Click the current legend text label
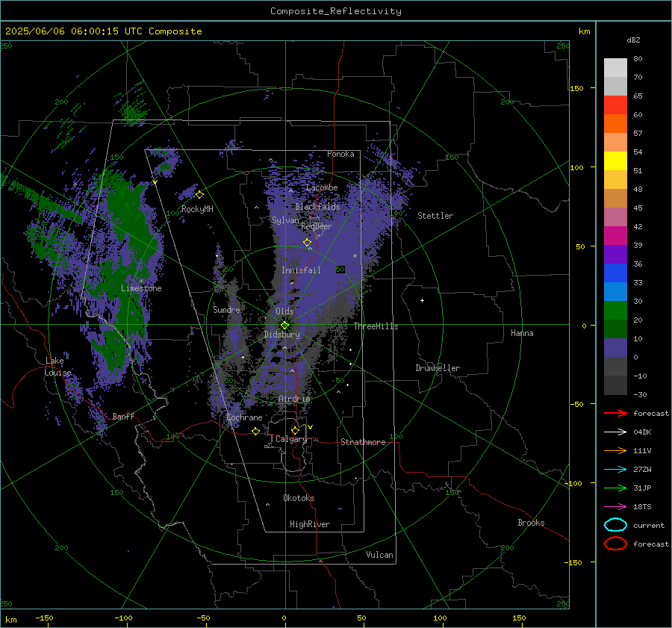This screenshot has width=672, height=628. (649, 526)
